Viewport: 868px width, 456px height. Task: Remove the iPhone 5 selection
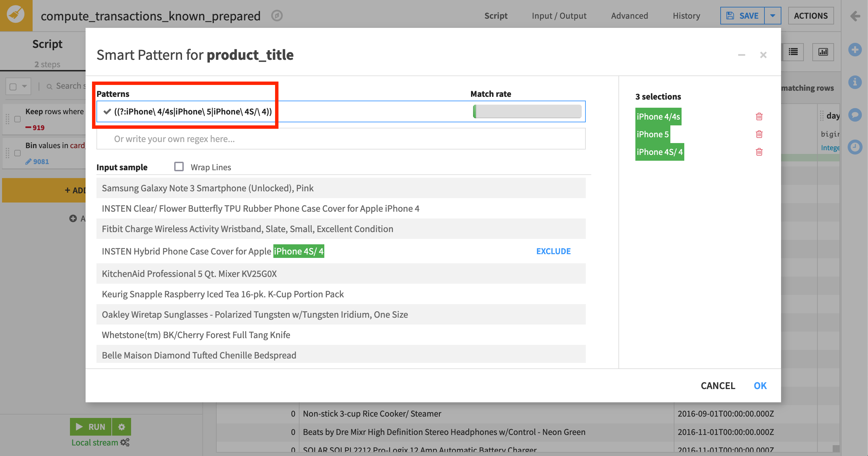[759, 134]
